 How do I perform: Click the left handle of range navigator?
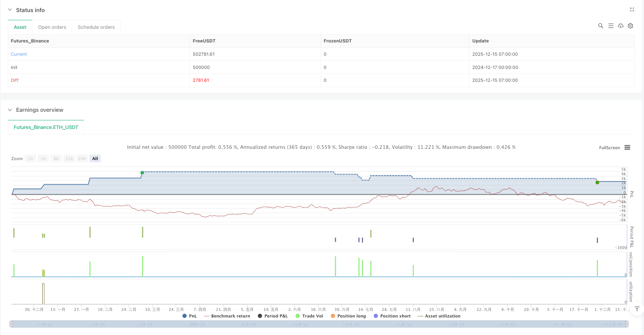[11, 324]
